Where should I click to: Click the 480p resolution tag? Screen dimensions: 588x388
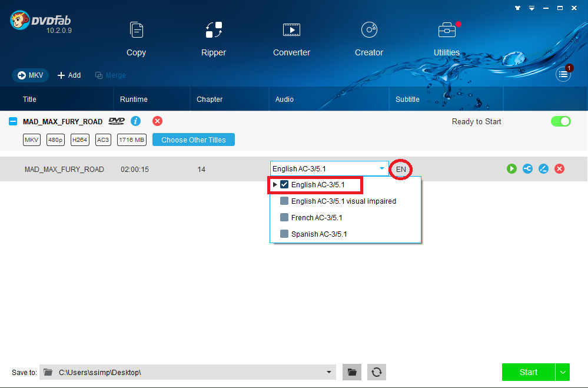pyautogui.click(x=55, y=140)
